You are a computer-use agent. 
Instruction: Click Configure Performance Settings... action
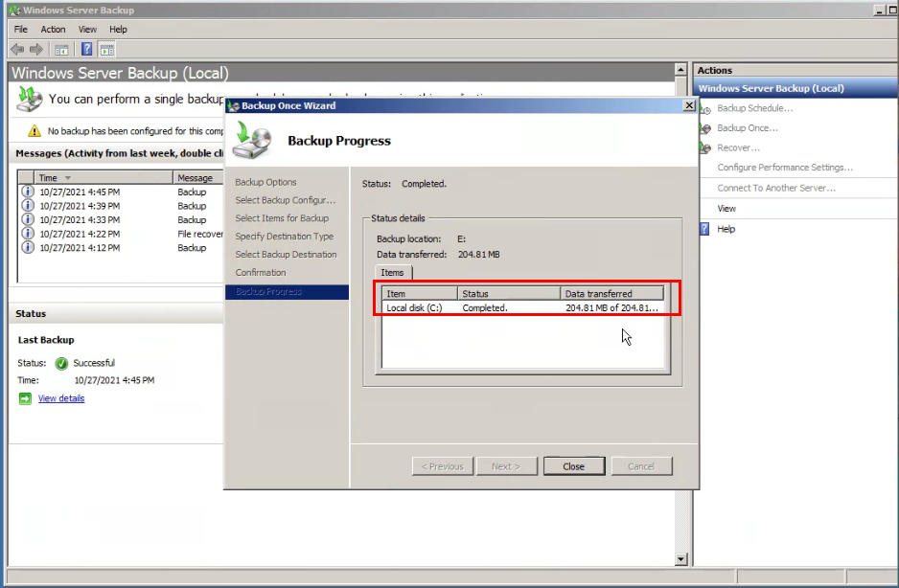point(785,168)
